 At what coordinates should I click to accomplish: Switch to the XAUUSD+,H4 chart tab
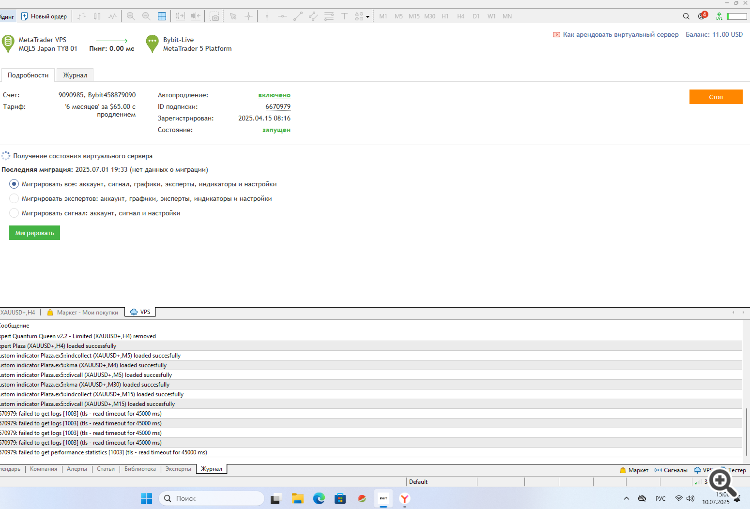pos(18,312)
